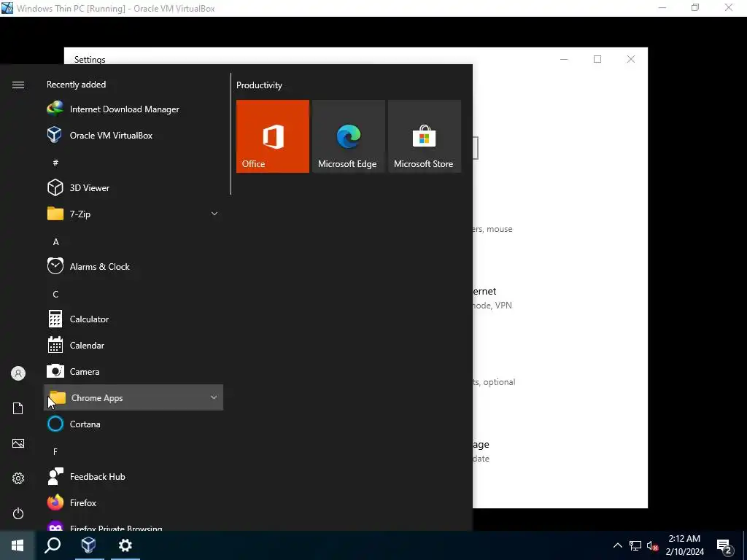Screen dimensions: 747x560
Task: Launch Oracle VM VirtualBox from app list
Action: click(133, 135)
